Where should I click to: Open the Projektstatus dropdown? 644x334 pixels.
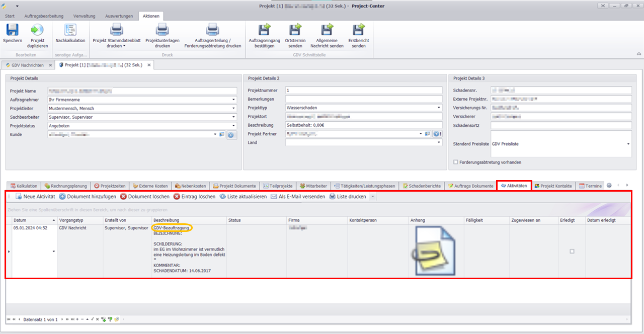point(234,126)
